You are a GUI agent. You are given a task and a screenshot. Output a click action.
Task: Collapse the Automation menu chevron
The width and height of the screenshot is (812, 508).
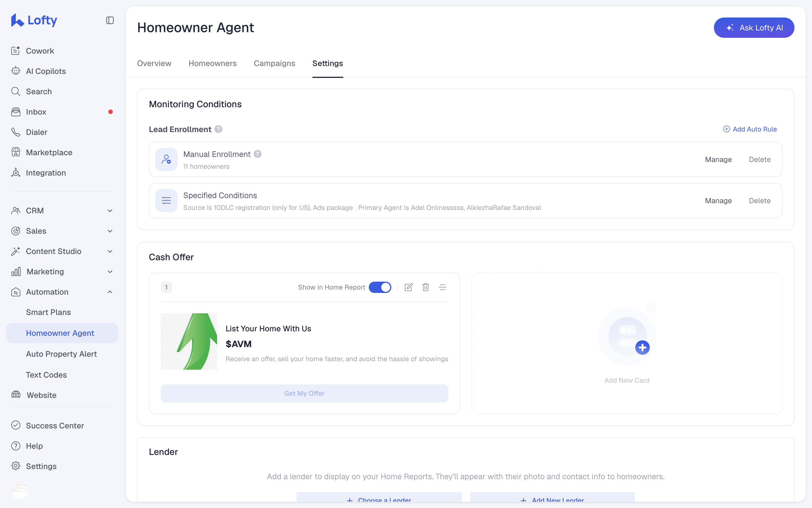(110, 292)
